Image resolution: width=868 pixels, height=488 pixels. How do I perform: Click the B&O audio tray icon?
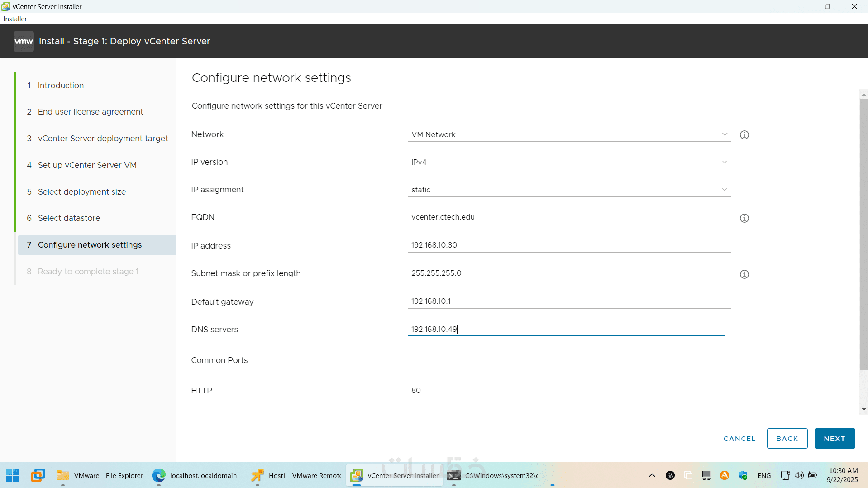pos(670,475)
